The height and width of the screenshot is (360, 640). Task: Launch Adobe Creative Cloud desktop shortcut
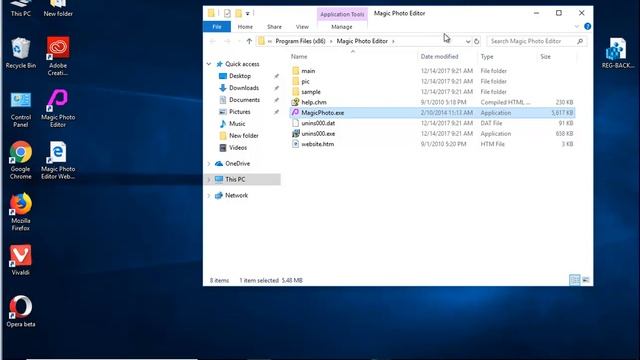point(58,56)
